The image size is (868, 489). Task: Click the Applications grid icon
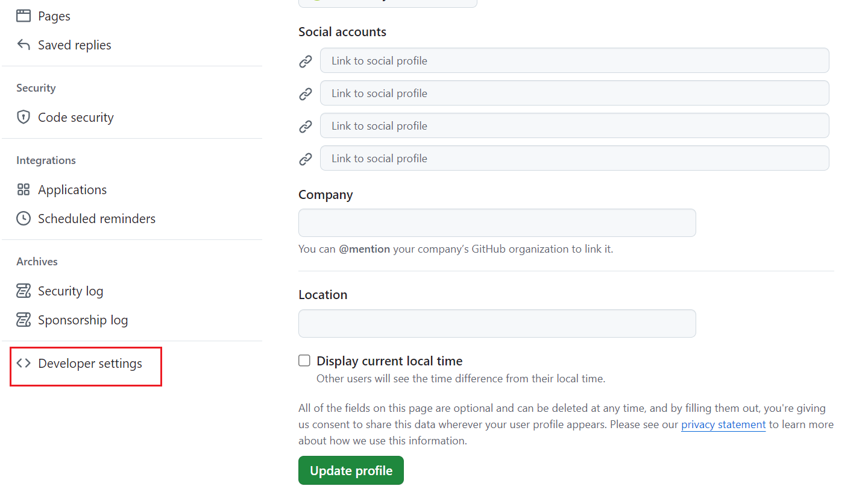(x=24, y=190)
